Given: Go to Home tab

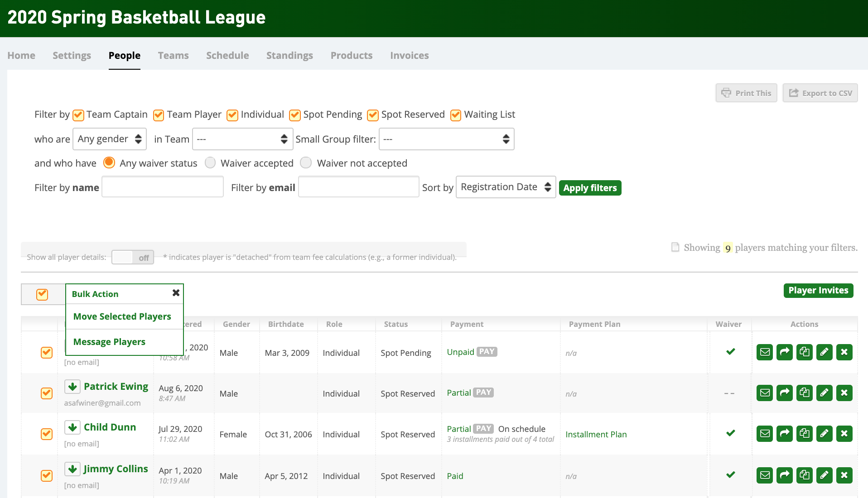Looking at the screenshot, I should pos(21,55).
